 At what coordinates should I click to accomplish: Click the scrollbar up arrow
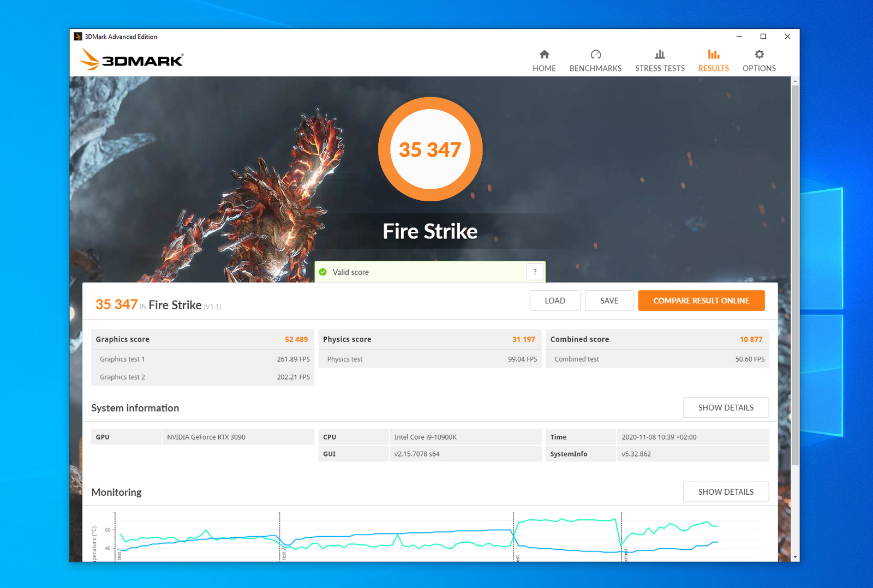(x=795, y=81)
